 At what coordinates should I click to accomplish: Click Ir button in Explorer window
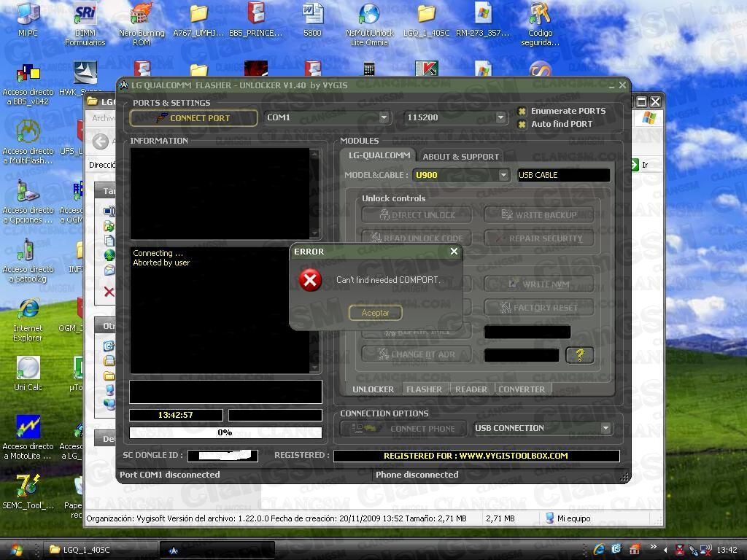coord(640,165)
